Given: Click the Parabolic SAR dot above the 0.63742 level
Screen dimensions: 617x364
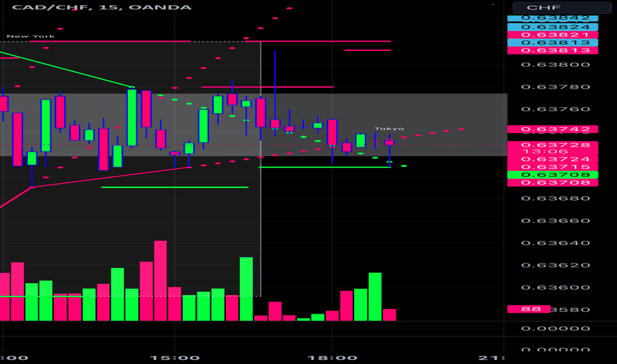Looking at the screenshot, I should tap(461, 128).
